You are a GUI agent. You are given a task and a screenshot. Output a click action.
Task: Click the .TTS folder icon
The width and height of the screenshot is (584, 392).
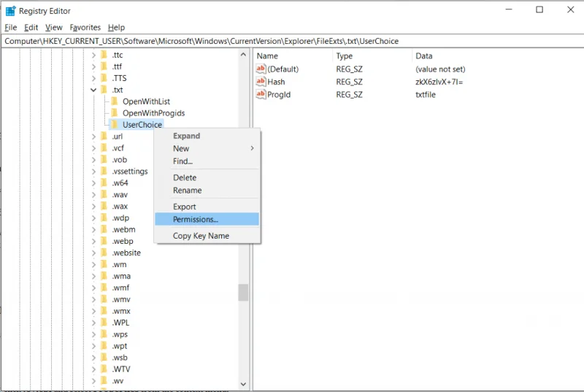tap(104, 78)
